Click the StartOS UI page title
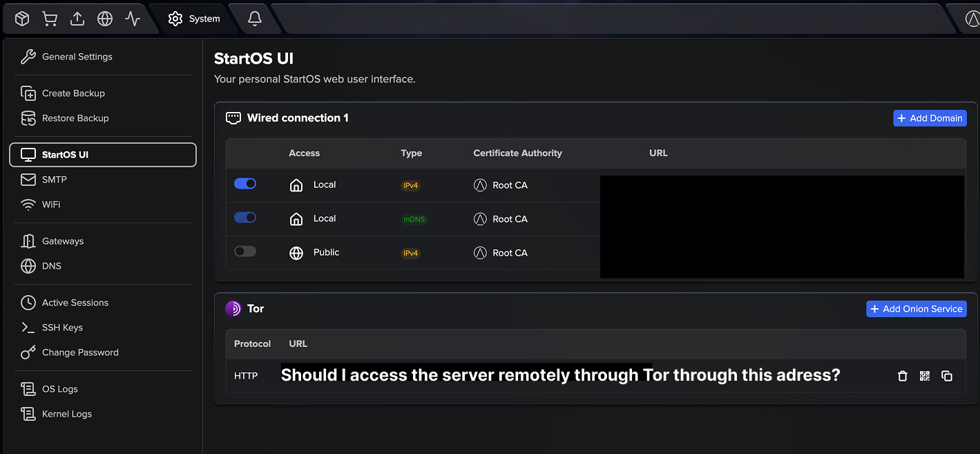 pyautogui.click(x=254, y=59)
